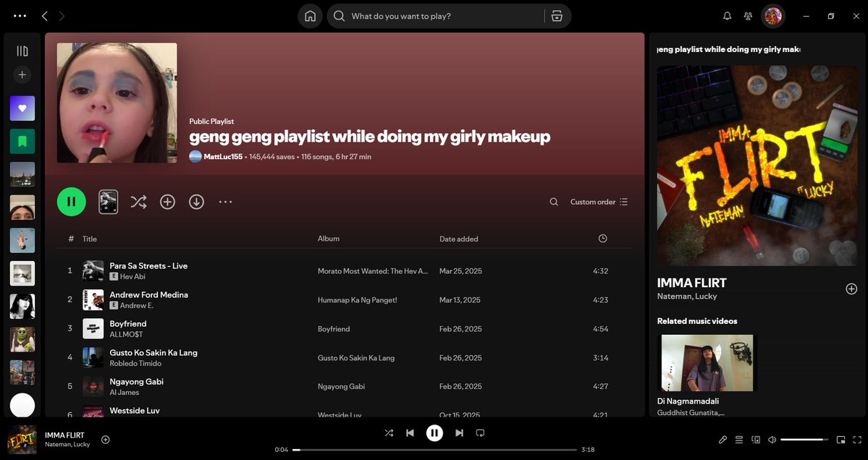868x460 pixels.
Task: Open the white circle sidebar item
Action: 22,405
